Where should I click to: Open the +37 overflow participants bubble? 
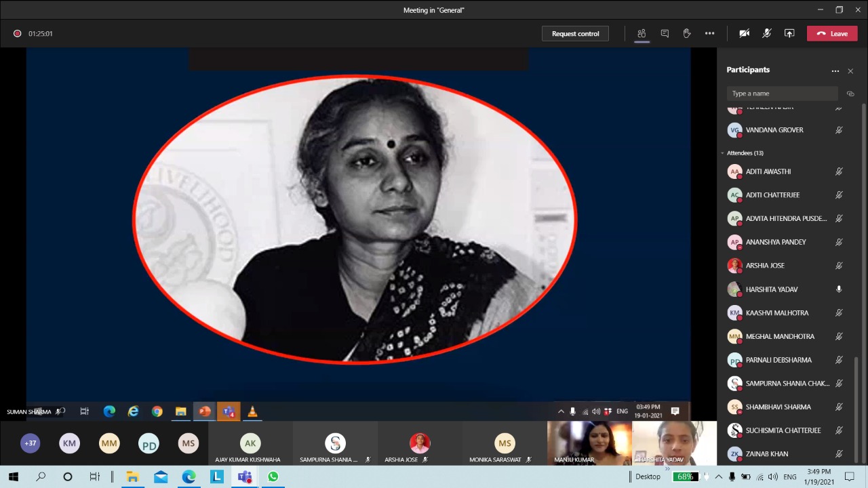[x=30, y=443]
